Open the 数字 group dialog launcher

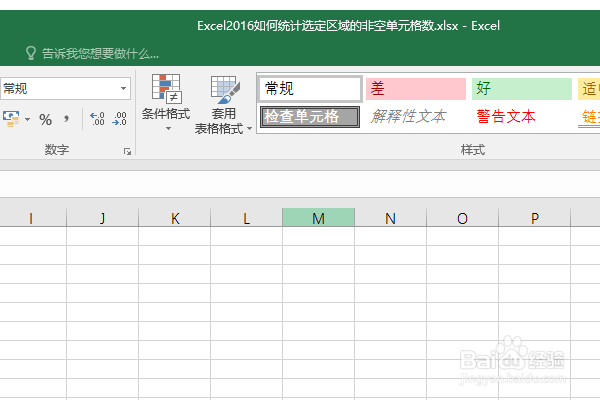click(127, 152)
